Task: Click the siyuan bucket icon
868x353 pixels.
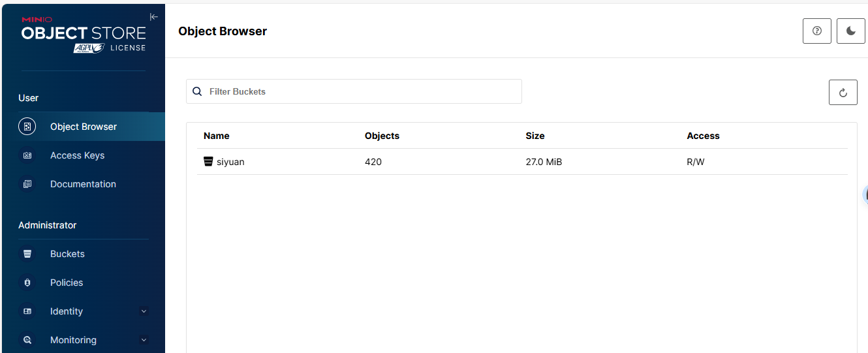Action: [208, 161]
